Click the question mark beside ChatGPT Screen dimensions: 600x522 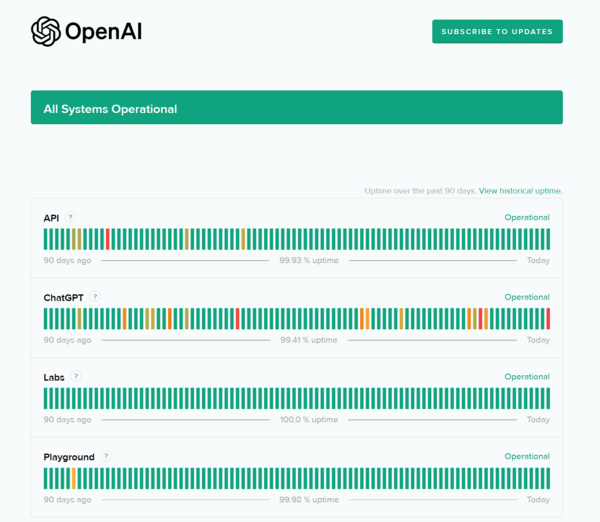tap(96, 297)
